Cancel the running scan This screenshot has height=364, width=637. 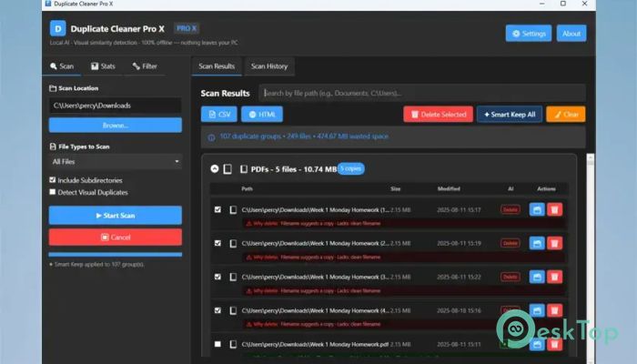(116, 238)
